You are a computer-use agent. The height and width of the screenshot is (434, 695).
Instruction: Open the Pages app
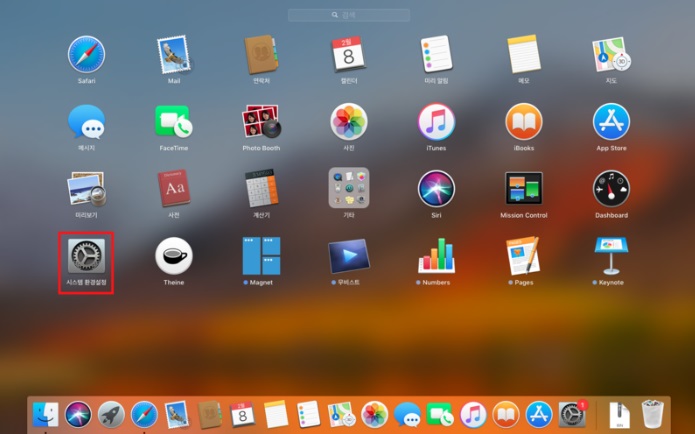click(523, 256)
